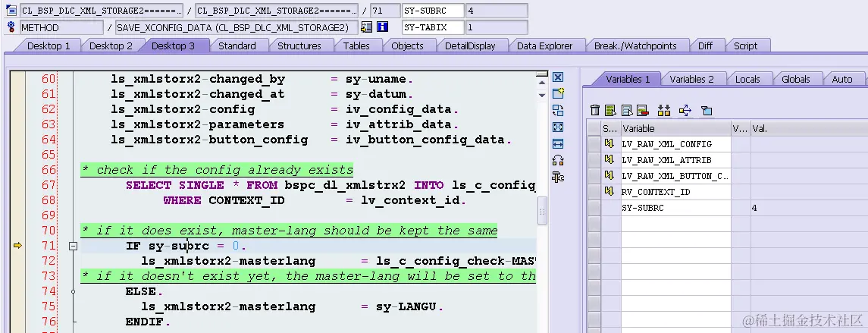Click the tool settings hammer icon
The height and width of the screenshot is (333, 868).
[558, 177]
